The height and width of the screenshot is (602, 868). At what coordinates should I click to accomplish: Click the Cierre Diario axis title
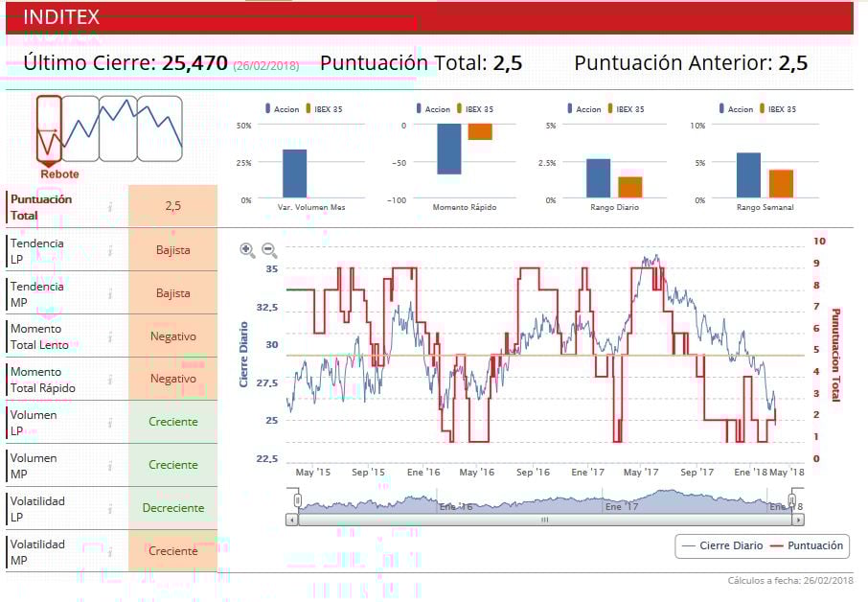pos(243,355)
